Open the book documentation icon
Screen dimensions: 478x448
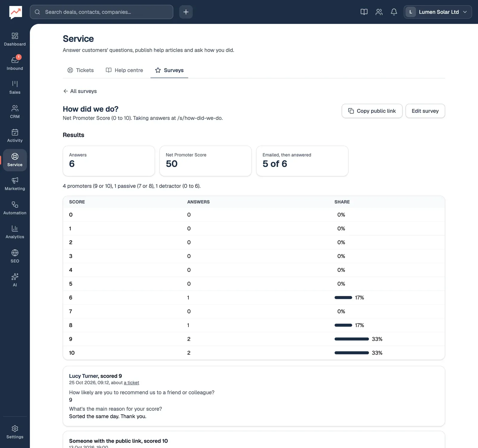click(x=364, y=12)
